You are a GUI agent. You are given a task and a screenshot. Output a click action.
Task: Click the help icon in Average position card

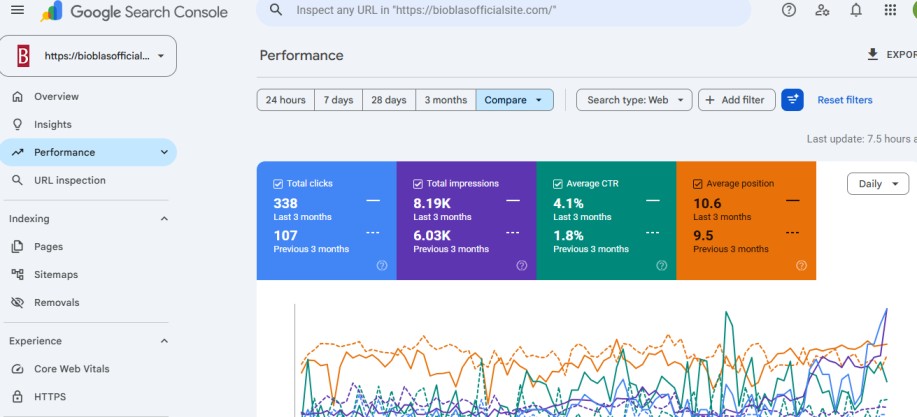pos(801,266)
